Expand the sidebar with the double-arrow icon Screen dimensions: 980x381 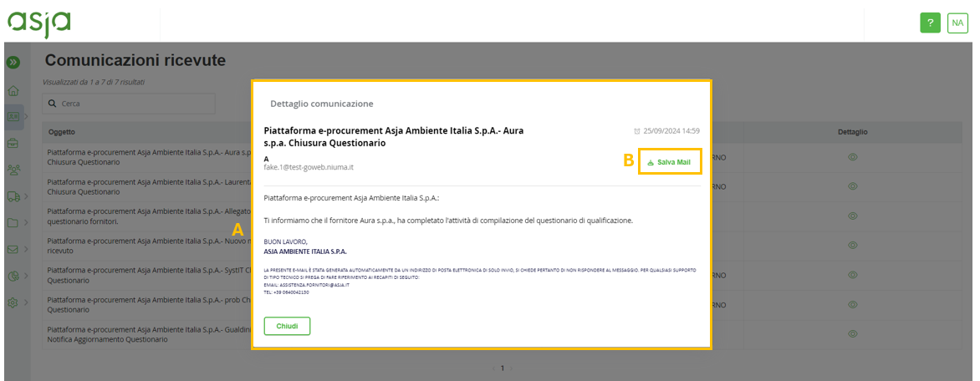click(13, 63)
